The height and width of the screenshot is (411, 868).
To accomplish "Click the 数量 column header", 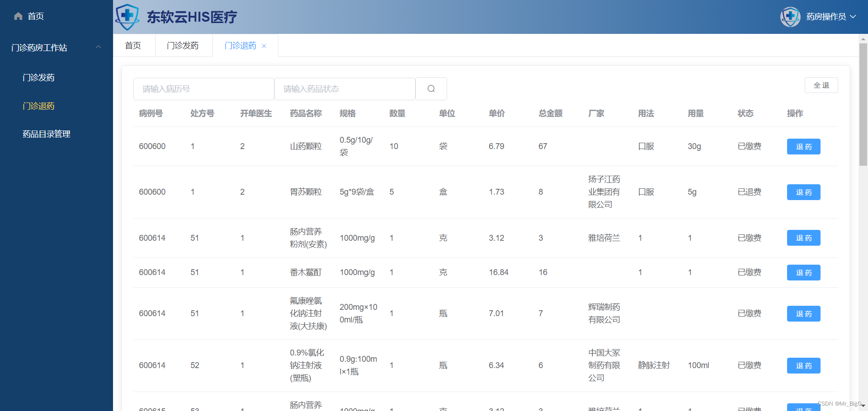I will coord(397,113).
